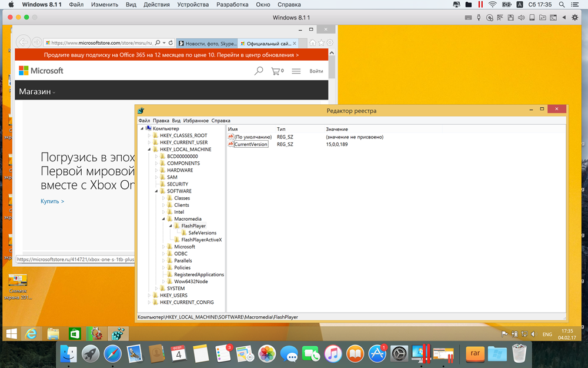
Task: Collapse the SOFTWARE registry key
Action: (x=156, y=191)
